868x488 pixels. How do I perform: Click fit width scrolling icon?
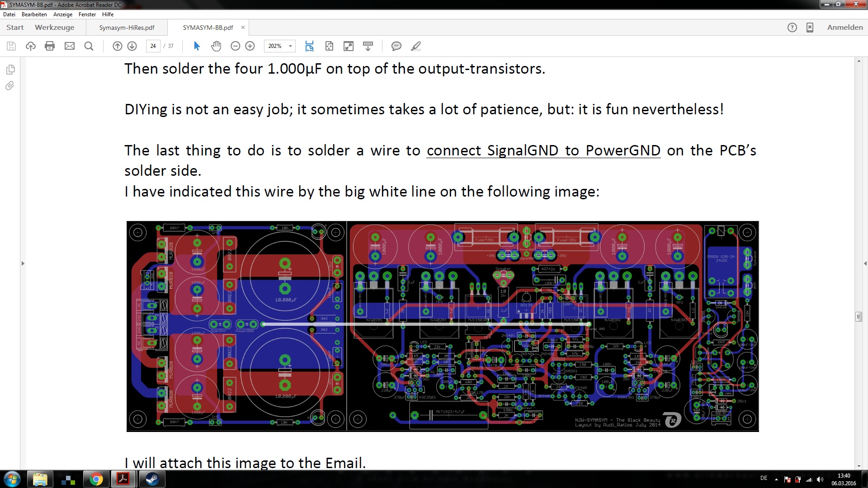(x=309, y=46)
